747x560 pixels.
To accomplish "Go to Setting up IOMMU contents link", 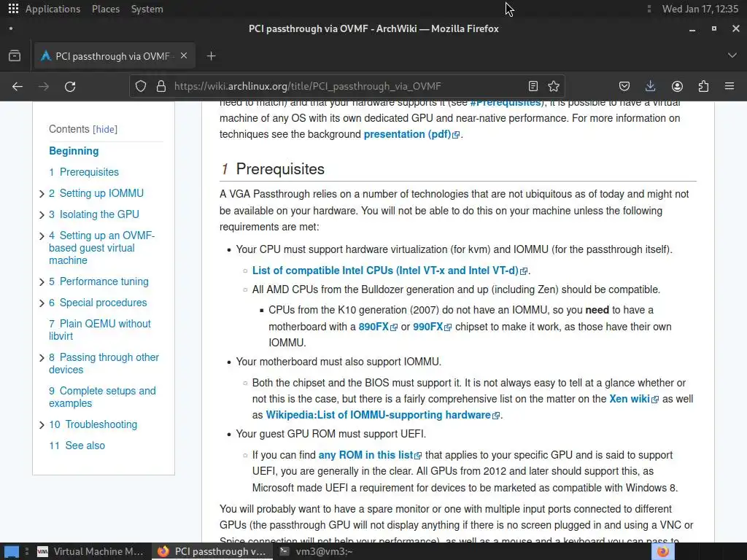I will click(x=96, y=193).
